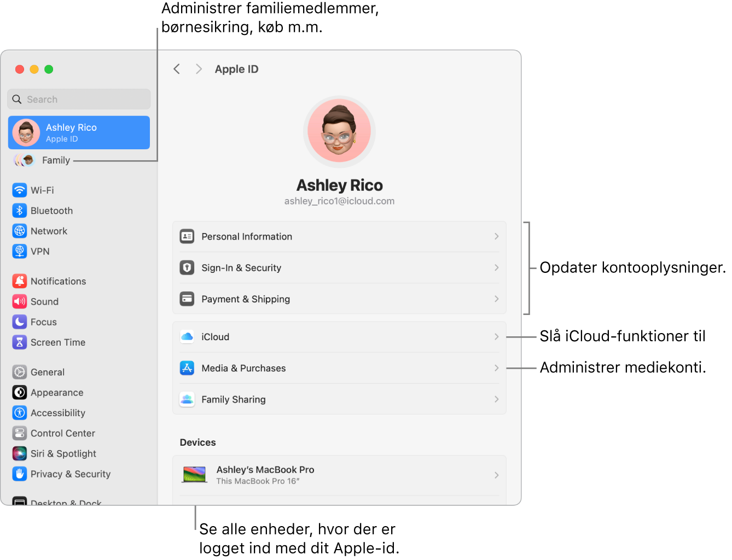732x560 pixels.
Task: Click the Family label in sidebar
Action: 56,160
